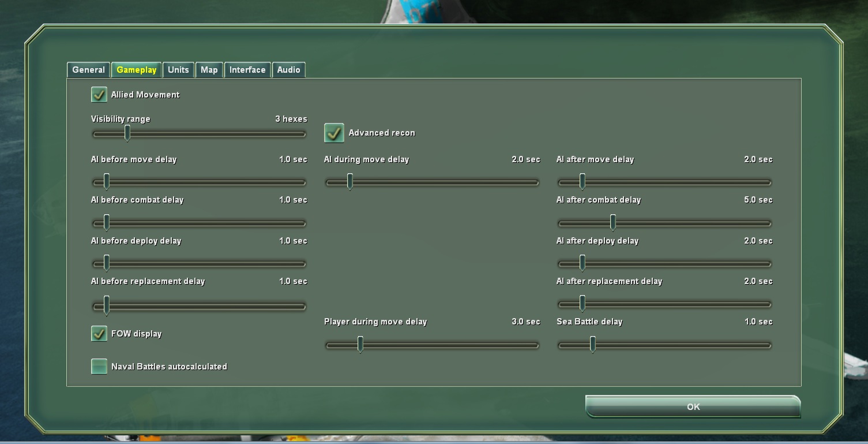Viewport: 868px width, 444px height.
Task: Click the AI before combat delay slider handle
Action: (107, 222)
